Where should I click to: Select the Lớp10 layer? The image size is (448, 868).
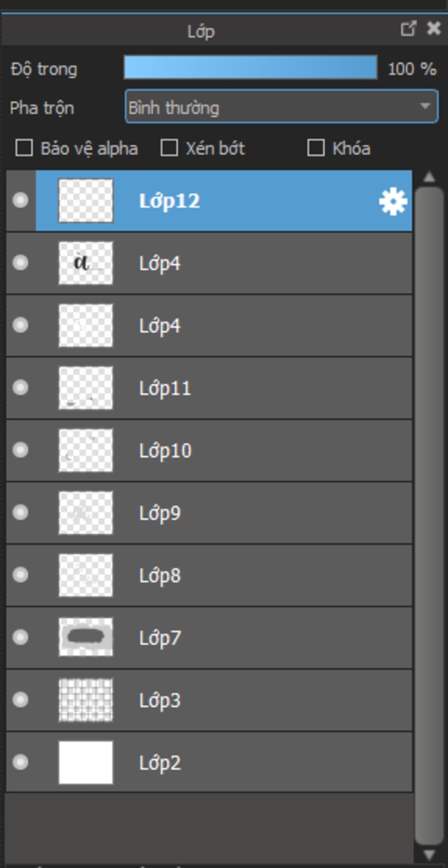click(210, 451)
